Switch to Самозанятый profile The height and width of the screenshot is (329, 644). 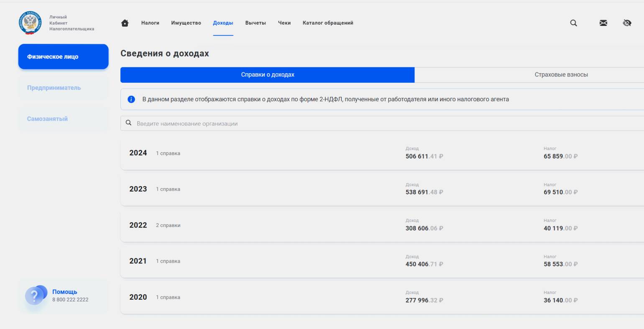[x=47, y=119]
